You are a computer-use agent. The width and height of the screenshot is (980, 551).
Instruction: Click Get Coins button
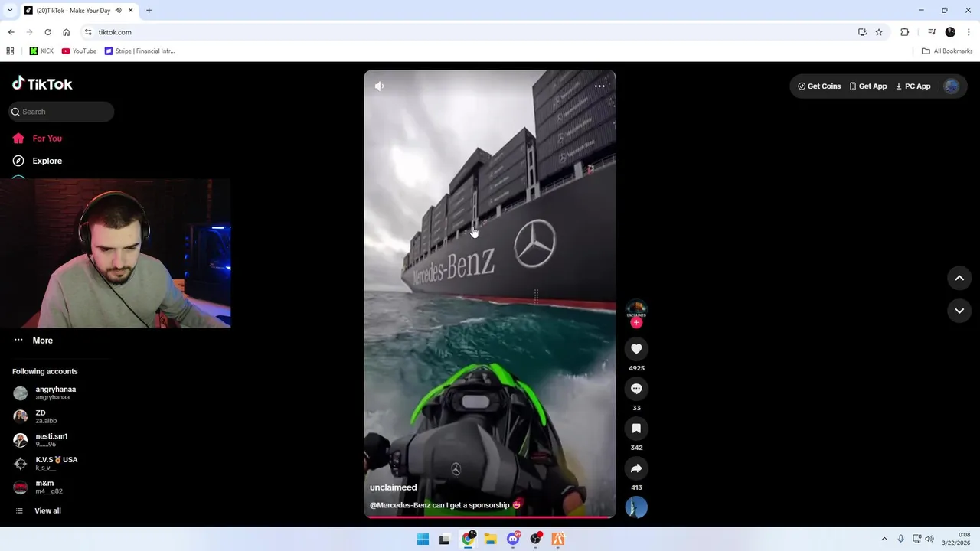819,86
